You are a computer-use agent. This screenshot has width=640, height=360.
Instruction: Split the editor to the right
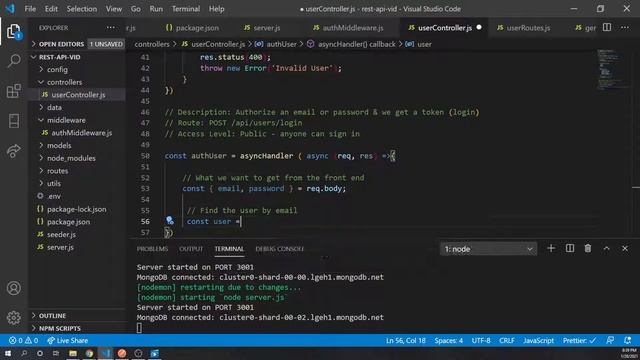pyautogui.click(x=607, y=28)
